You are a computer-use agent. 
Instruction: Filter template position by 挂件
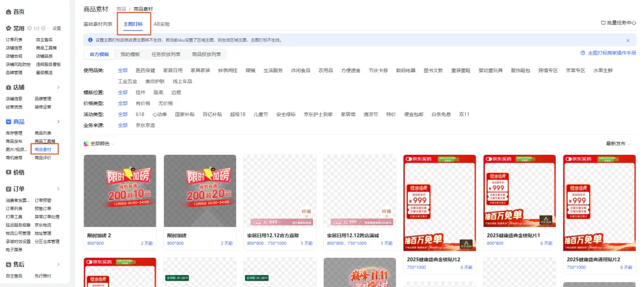141,92
